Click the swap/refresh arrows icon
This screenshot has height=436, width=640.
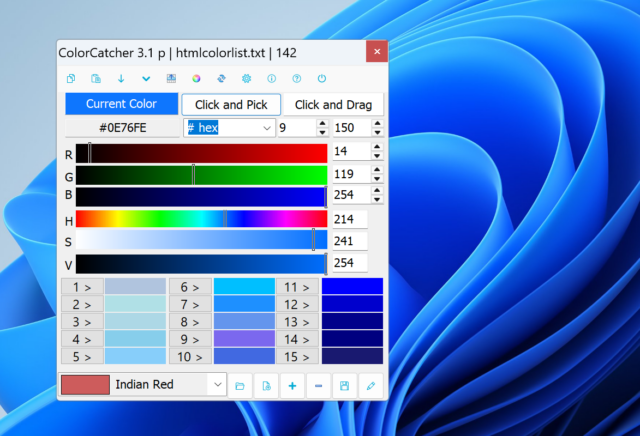[222, 78]
